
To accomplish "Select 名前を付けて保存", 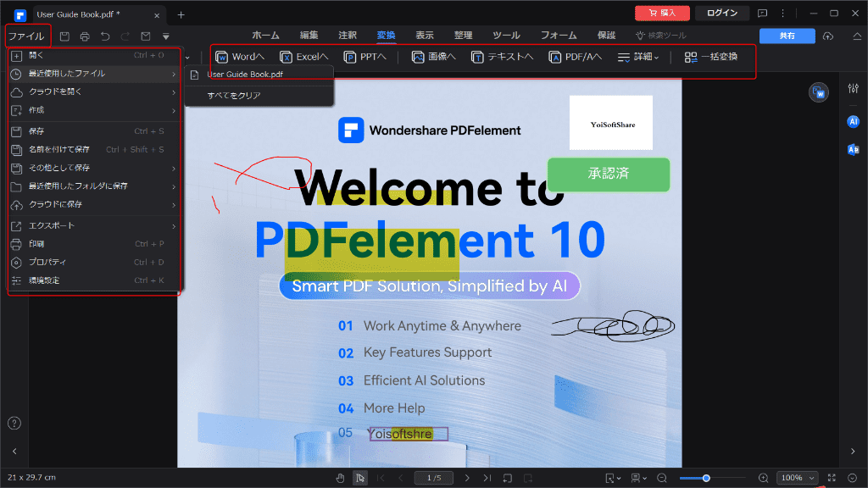I will click(x=94, y=149).
